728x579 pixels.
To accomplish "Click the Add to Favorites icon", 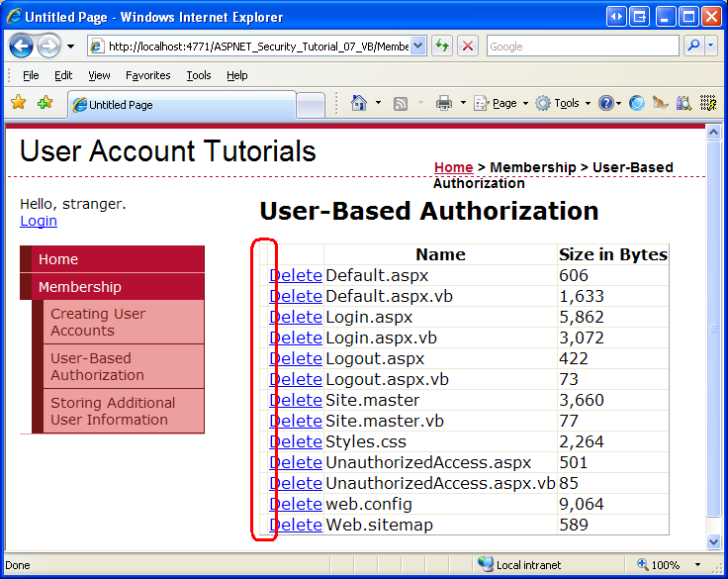I will pos(45,103).
